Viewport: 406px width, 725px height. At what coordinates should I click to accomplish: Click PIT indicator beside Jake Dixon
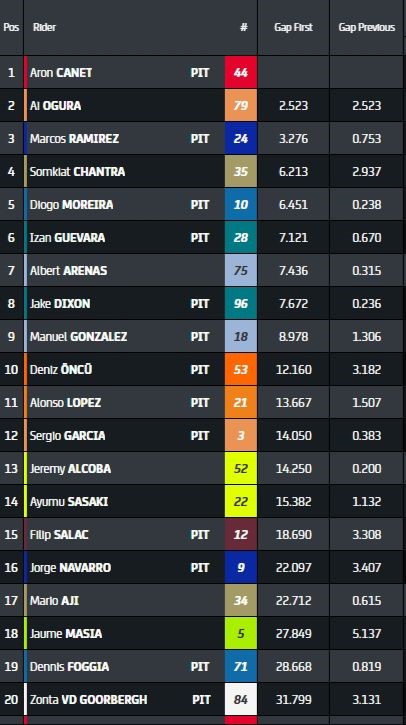pyautogui.click(x=200, y=304)
